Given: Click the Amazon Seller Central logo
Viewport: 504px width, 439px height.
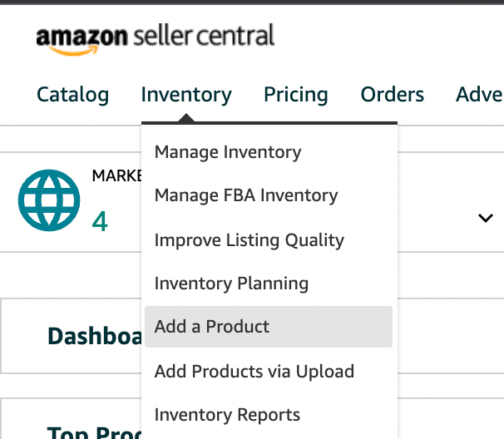Looking at the screenshot, I should pos(156,38).
